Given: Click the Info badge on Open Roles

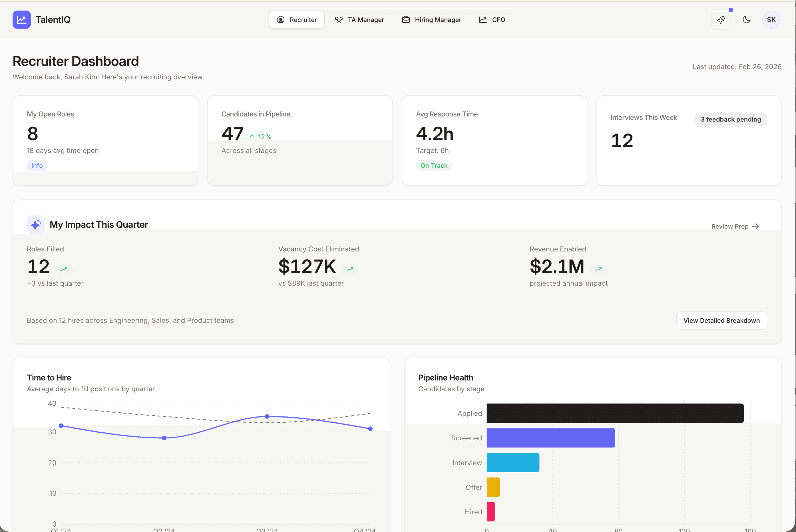Looking at the screenshot, I should click(x=37, y=166).
